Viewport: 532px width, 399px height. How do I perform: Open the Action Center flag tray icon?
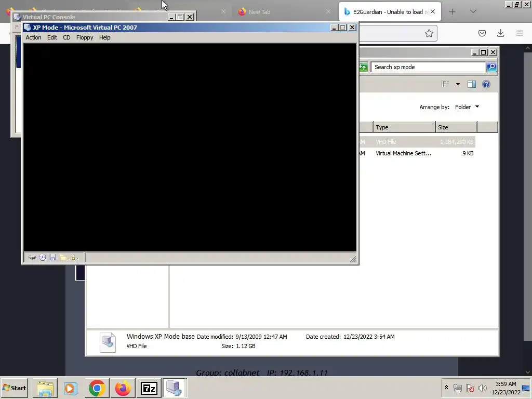[x=470, y=388]
